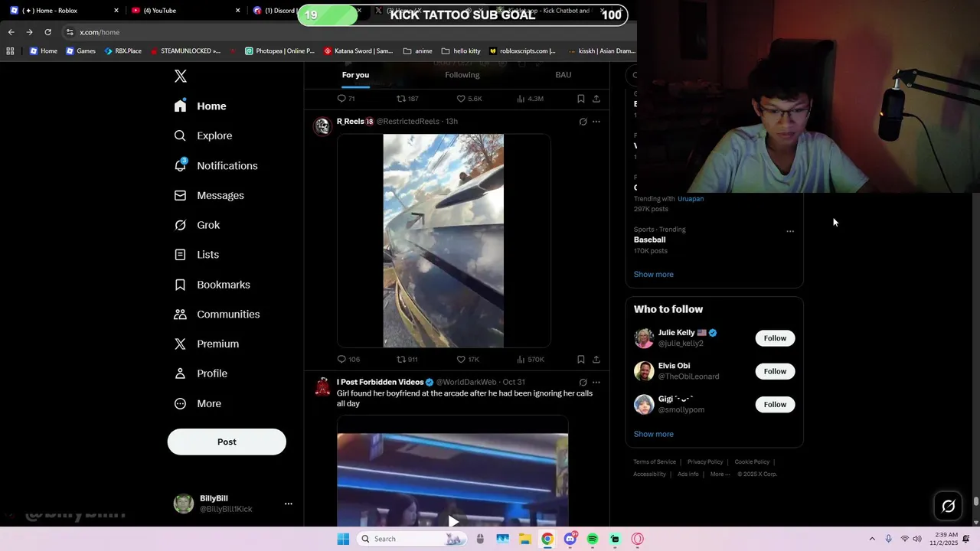
Task: Open Bookmarks from the sidebar
Action: (212, 285)
